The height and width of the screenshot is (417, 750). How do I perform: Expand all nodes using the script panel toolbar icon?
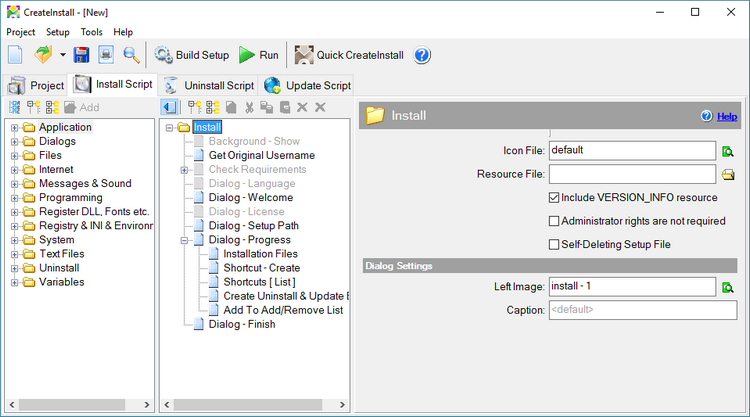[x=195, y=107]
